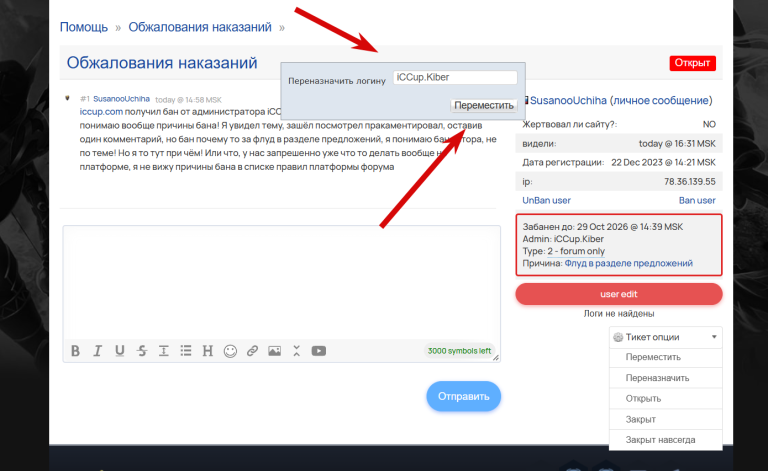The width and height of the screenshot is (768, 471).
Task: Click Переместить button in reassign popup
Action: click(x=484, y=105)
